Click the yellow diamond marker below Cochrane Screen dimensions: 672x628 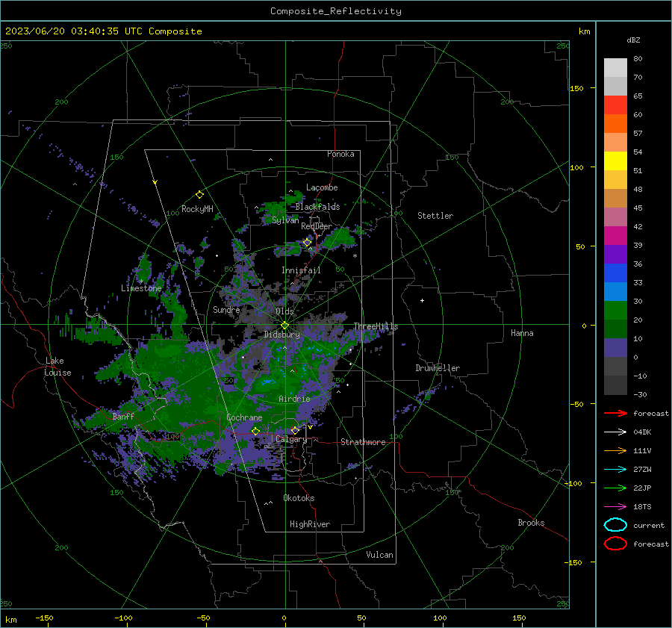click(x=255, y=431)
